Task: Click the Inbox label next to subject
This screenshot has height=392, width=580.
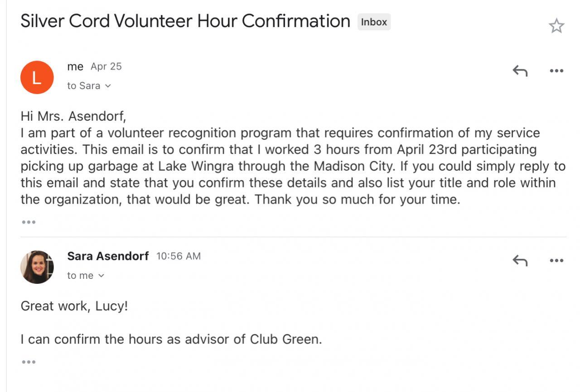Action: tap(374, 22)
